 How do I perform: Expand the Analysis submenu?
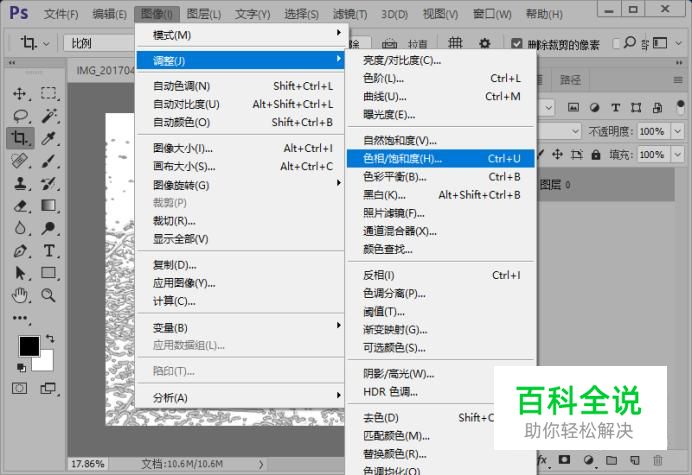click(241, 397)
